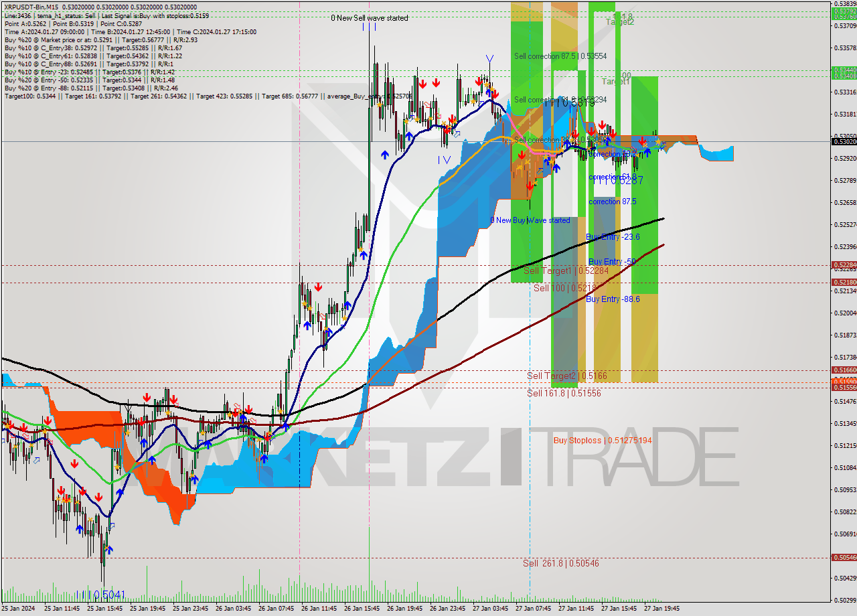This screenshot has width=857, height=616.
Task: Click the 'Buy Entry -50' label
Action: coord(612,261)
